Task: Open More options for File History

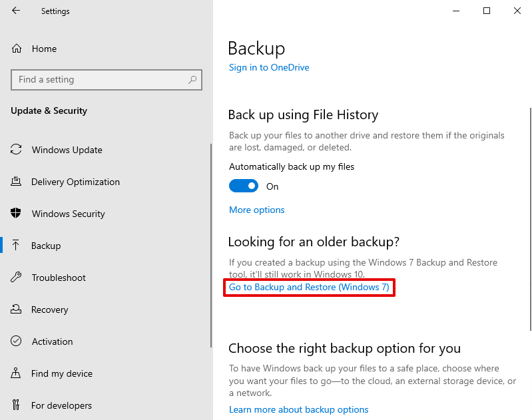Action: coord(257,210)
